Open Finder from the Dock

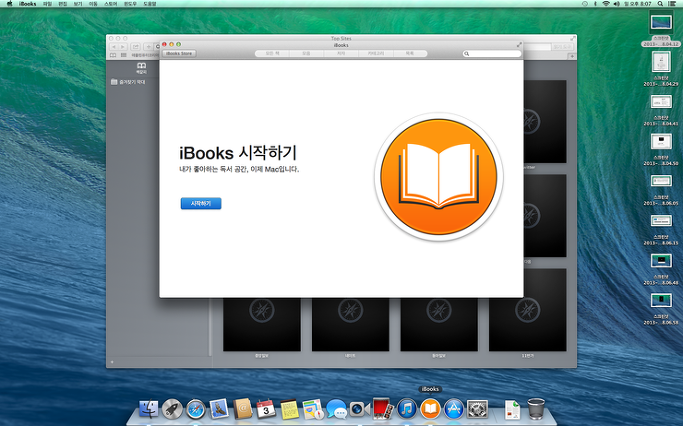coord(149,409)
